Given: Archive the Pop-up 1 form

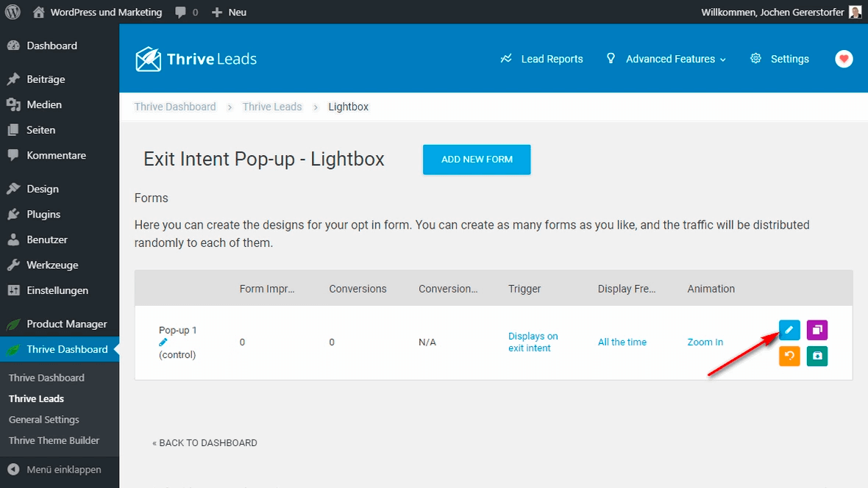Looking at the screenshot, I should 817,356.
